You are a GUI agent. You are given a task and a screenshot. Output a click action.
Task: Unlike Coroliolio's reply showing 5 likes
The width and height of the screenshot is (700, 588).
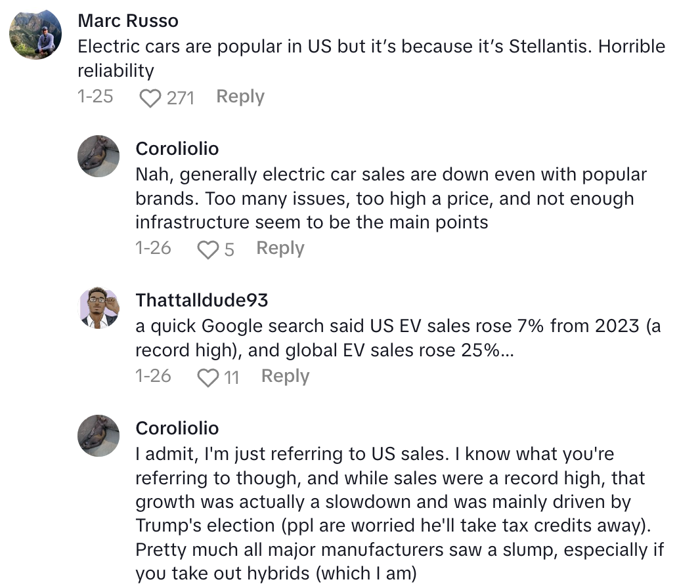click(209, 248)
